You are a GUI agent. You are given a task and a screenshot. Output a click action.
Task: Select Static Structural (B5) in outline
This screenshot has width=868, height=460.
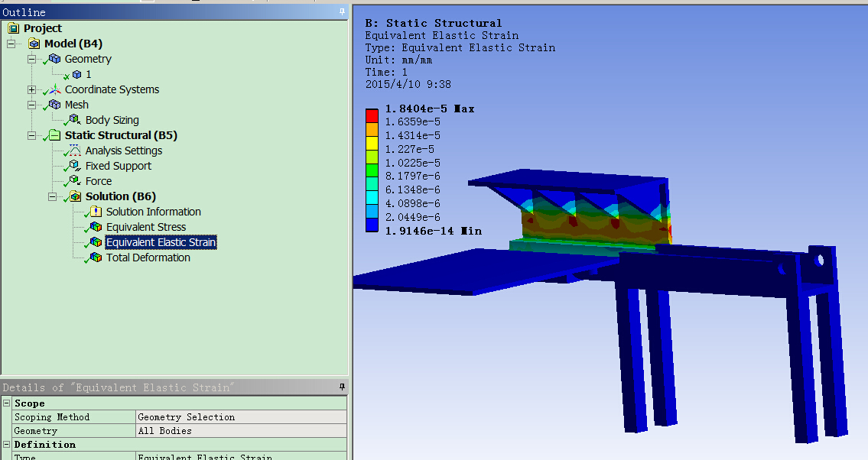[x=121, y=135]
